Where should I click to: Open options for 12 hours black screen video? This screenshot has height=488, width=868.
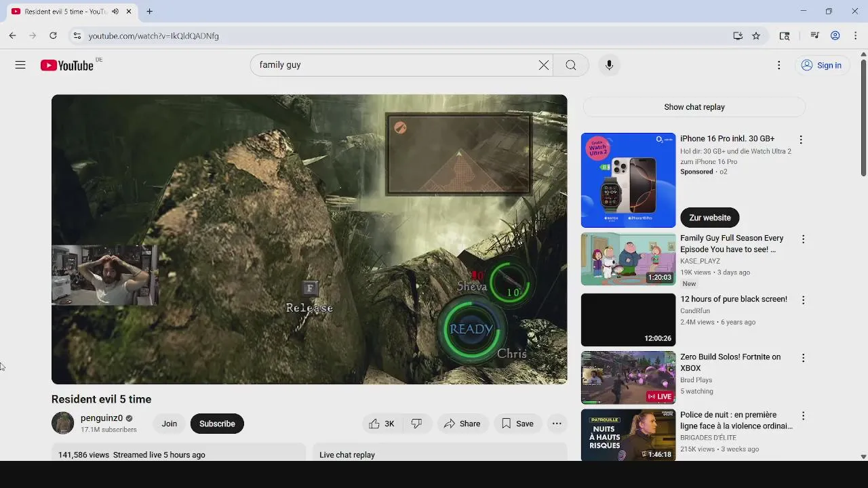pyautogui.click(x=803, y=300)
